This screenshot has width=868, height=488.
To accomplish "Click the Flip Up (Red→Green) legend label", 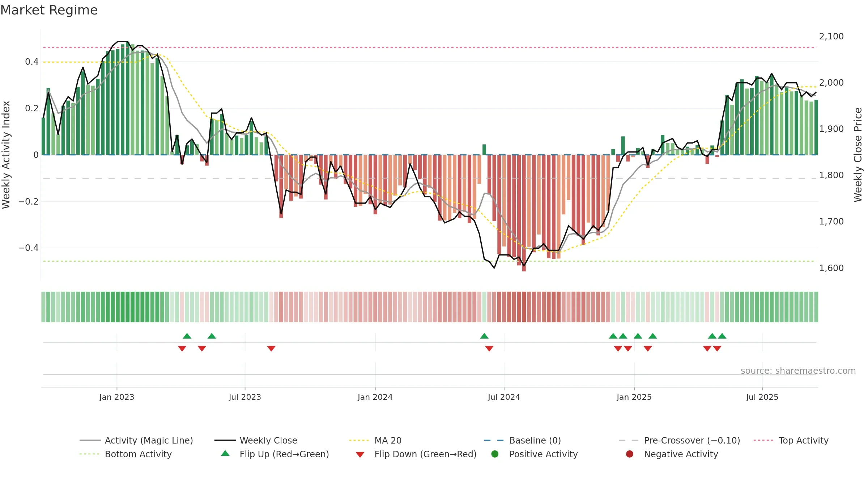I will pos(284,454).
